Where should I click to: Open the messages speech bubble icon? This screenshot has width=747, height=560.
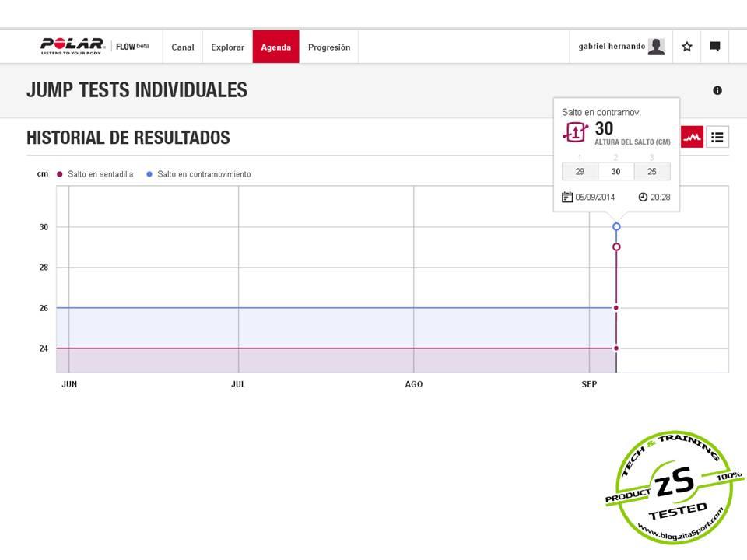(714, 47)
